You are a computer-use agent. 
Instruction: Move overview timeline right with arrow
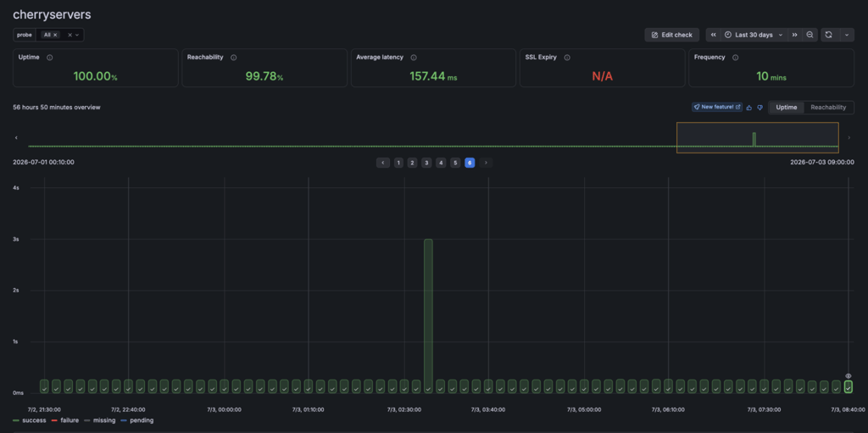[x=849, y=137]
